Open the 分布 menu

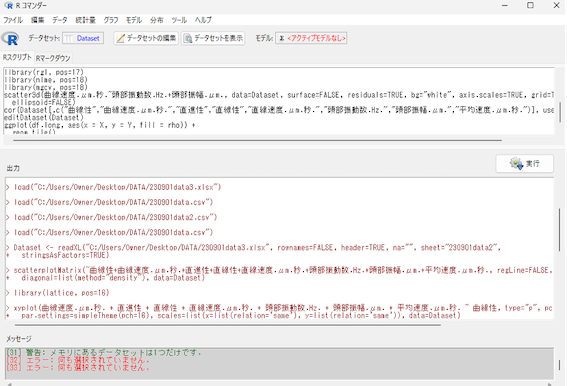pos(157,20)
